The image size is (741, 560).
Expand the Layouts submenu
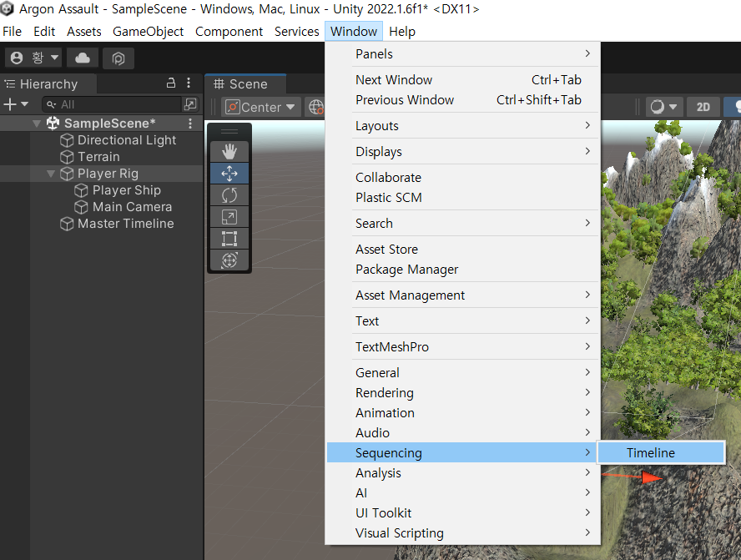tap(462, 126)
